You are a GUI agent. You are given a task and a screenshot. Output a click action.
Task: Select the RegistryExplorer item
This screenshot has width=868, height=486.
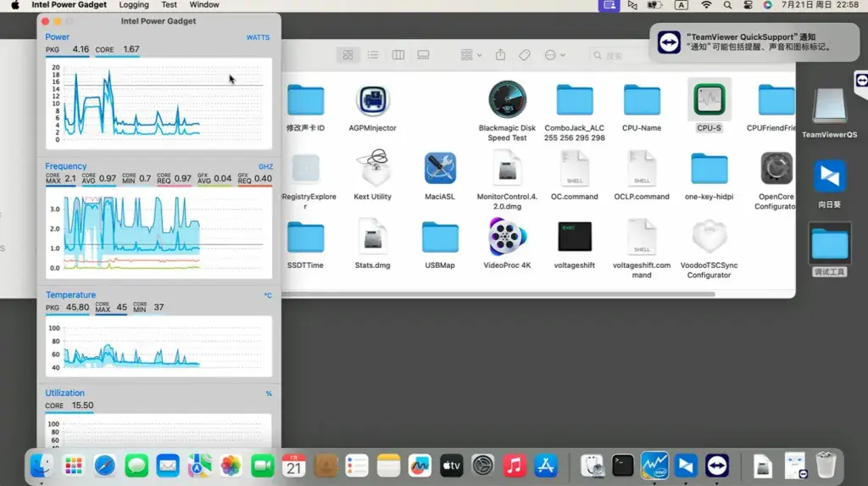pos(305,168)
